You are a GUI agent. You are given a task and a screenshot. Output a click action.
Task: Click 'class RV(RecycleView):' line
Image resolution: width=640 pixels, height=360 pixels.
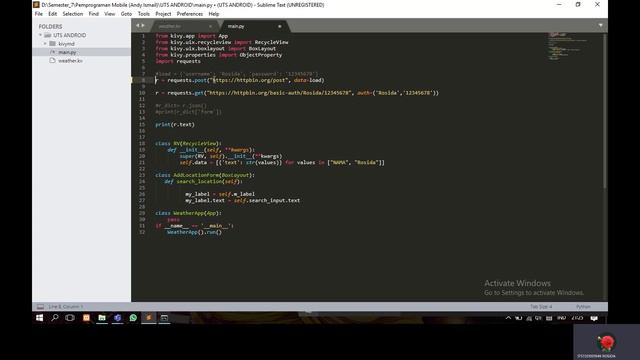pyautogui.click(x=188, y=143)
